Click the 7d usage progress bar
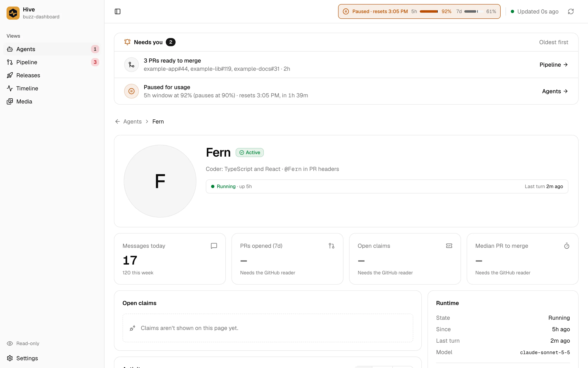 473,11
